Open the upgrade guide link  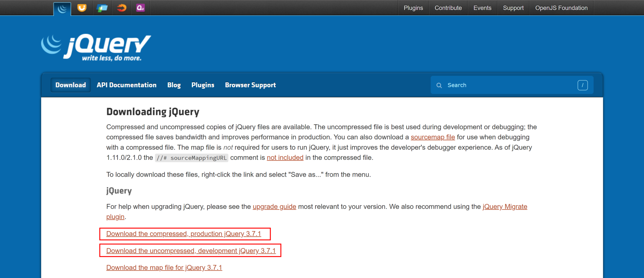(x=274, y=207)
